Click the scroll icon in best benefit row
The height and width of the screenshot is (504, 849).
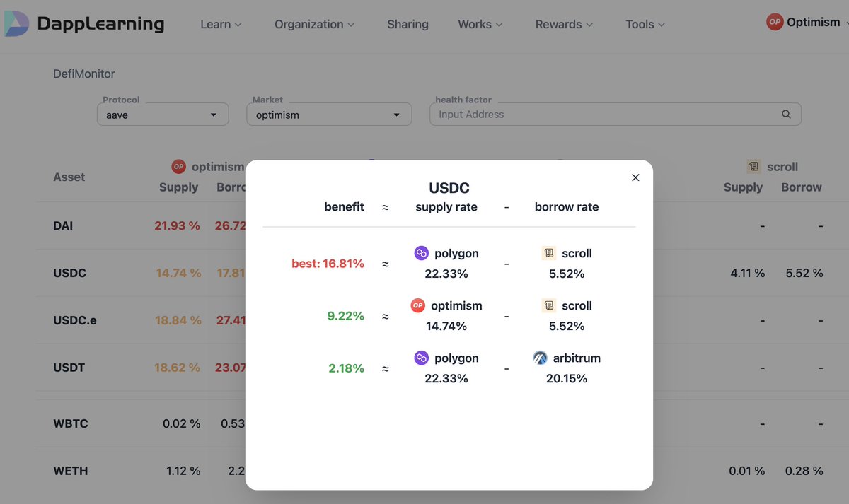pos(549,253)
